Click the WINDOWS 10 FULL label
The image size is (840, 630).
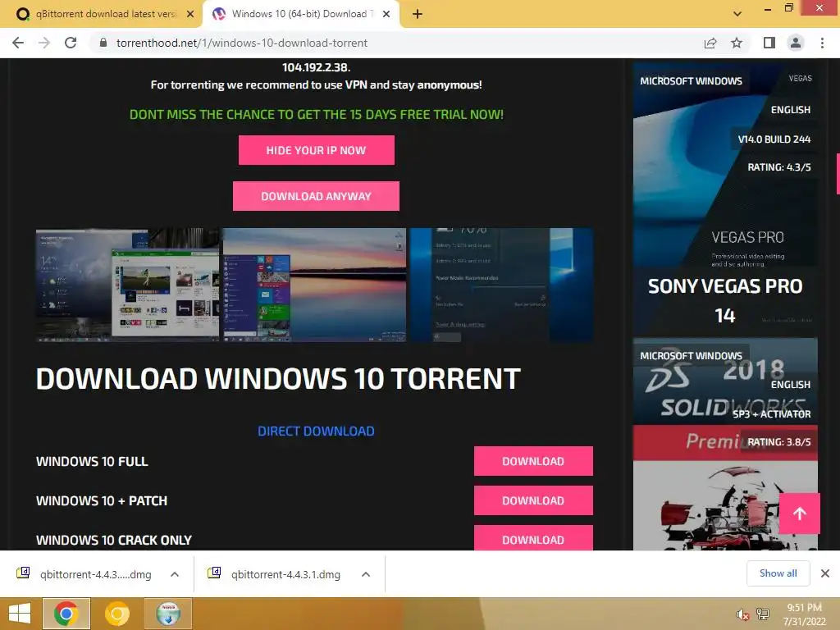pos(92,461)
